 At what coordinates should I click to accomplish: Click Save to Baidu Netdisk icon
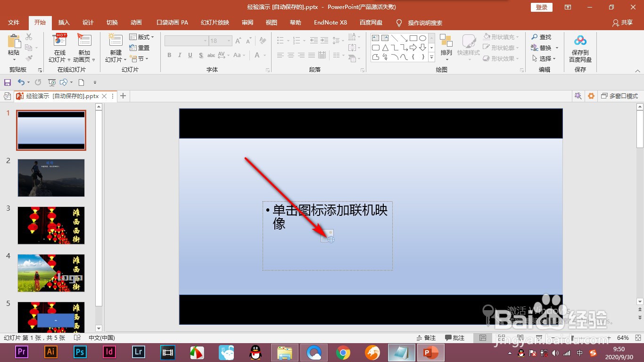[580, 41]
